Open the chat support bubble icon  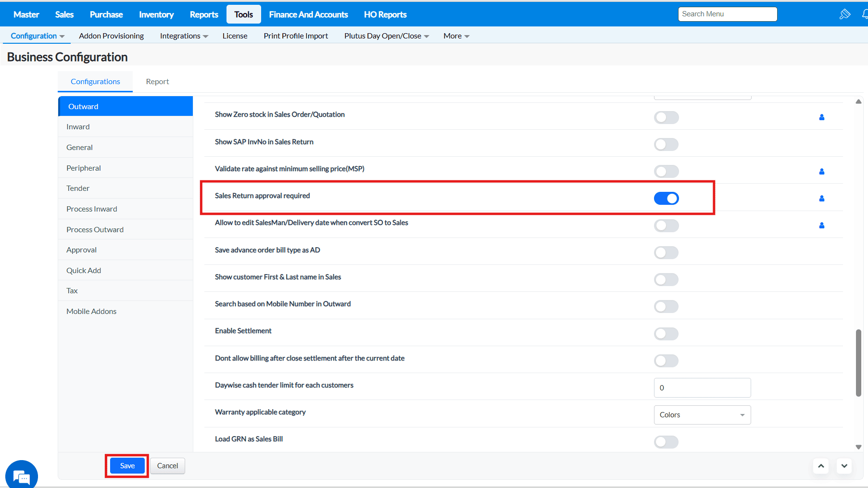click(22, 476)
